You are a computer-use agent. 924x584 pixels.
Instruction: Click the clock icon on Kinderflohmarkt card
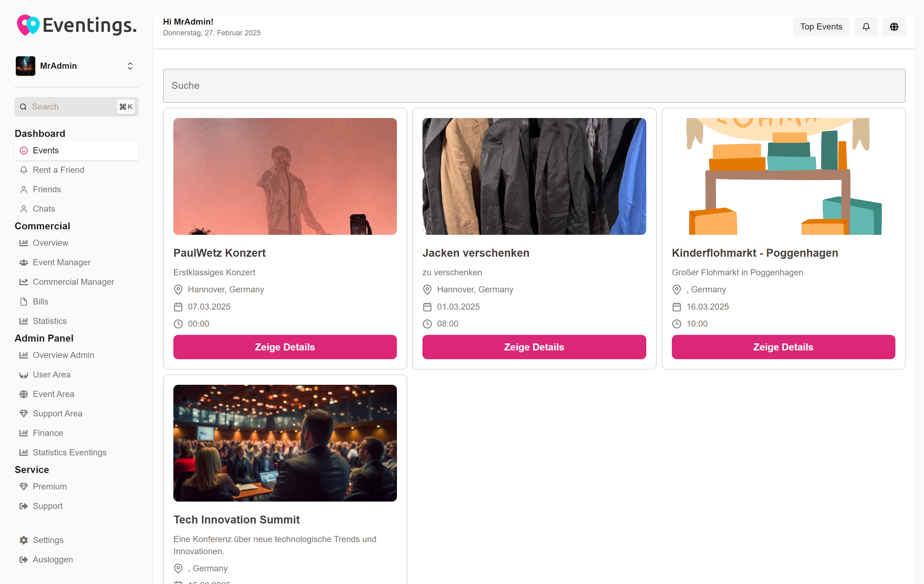tap(676, 324)
